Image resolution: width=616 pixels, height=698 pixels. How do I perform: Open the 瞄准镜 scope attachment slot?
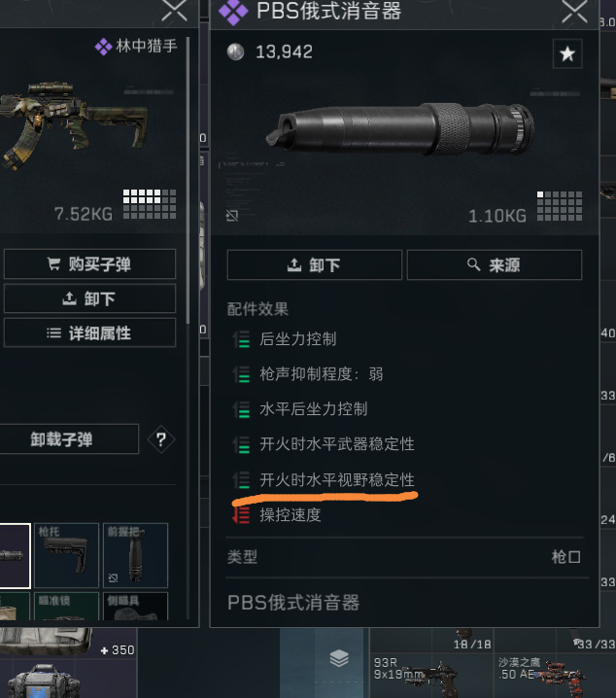pos(66,606)
